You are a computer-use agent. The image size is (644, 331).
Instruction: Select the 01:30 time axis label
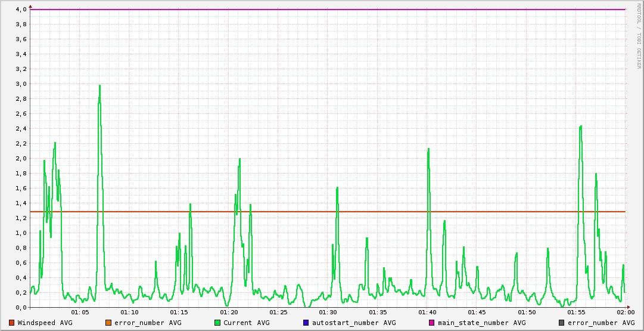pos(328,312)
